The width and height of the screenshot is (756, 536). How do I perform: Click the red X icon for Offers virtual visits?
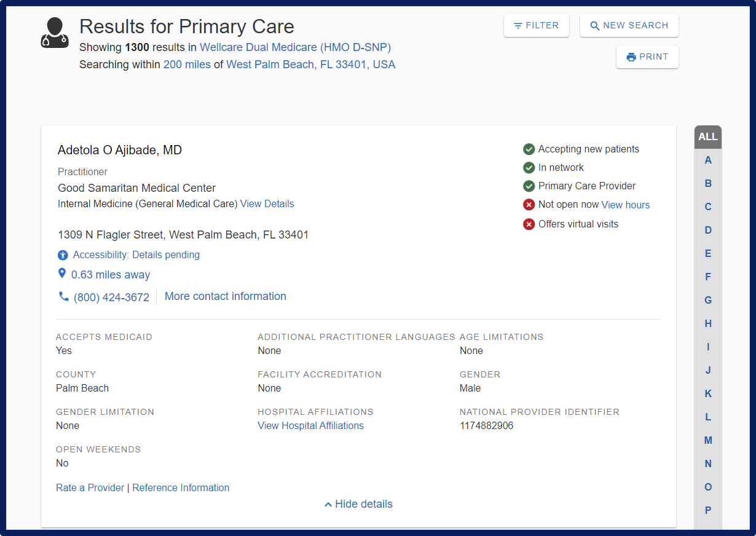[529, 224]
